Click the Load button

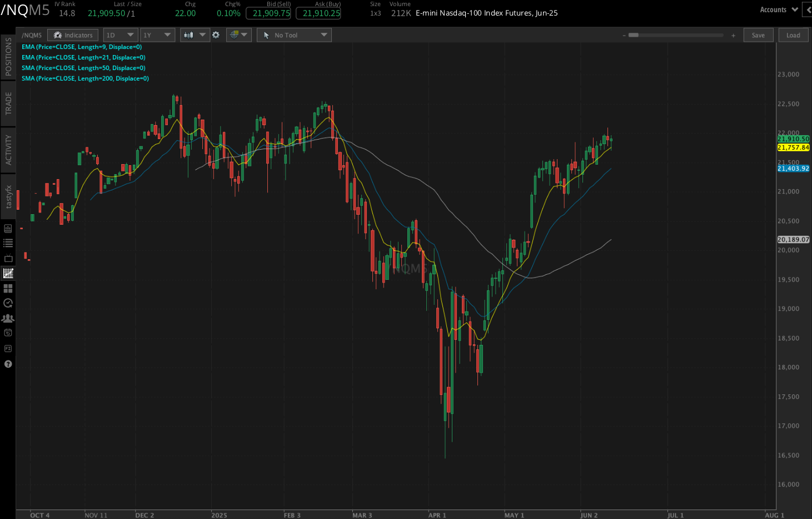793,34
